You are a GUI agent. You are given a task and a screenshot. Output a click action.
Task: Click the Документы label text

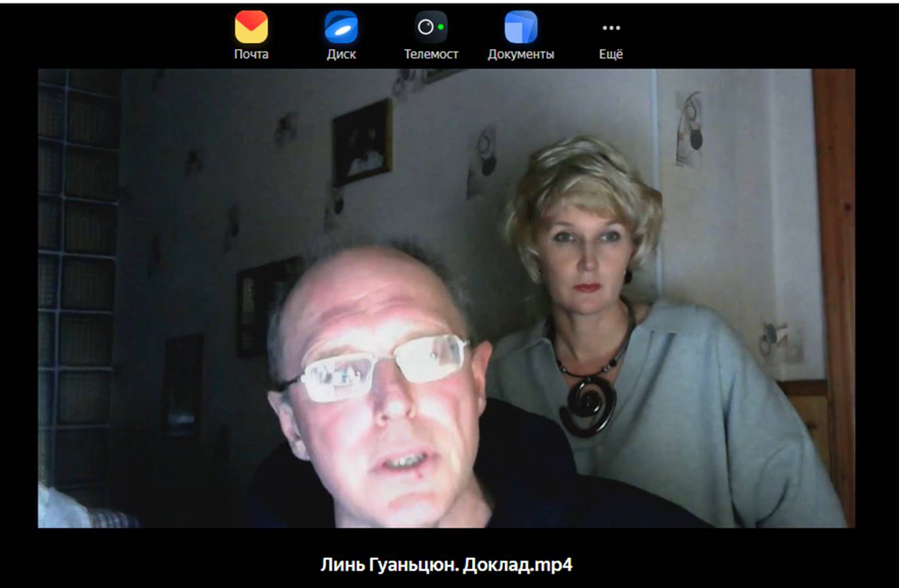pyautogui.click(x=520, y=54)
